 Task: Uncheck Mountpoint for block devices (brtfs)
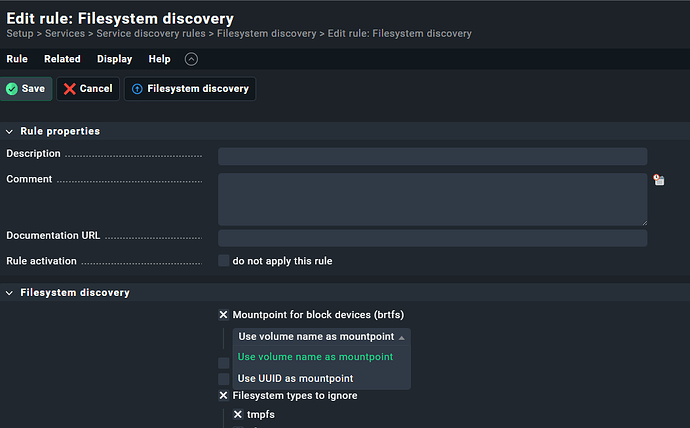coord(224,315)
